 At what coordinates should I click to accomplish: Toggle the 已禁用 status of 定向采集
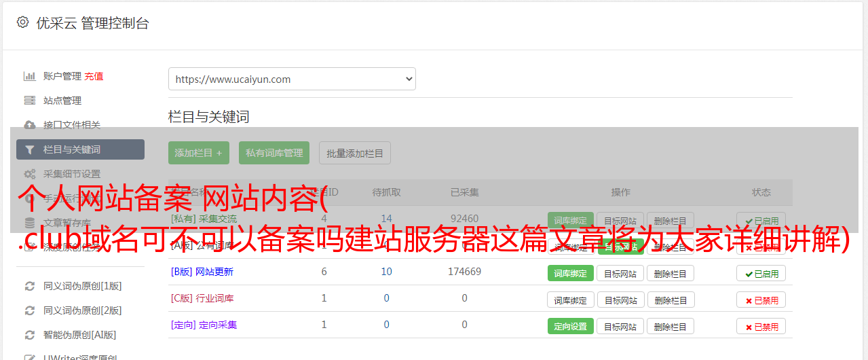click(761, 326)
